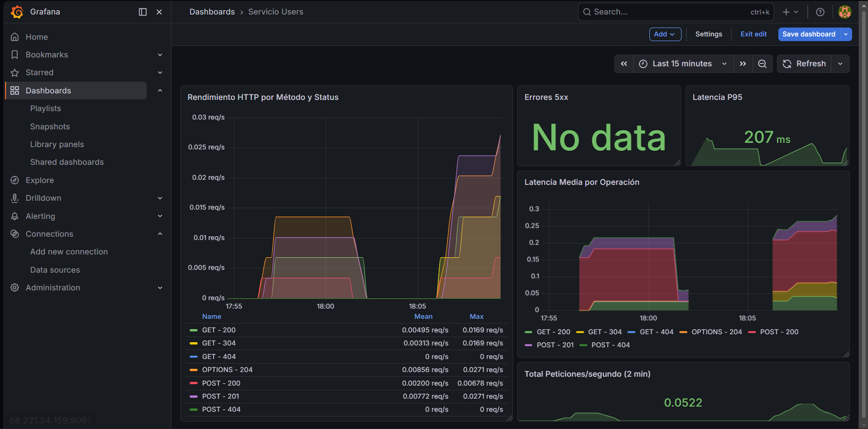Click the Dashboards grid icon
The width and height of the screenshot is (868, 429).
click(15, 91)
